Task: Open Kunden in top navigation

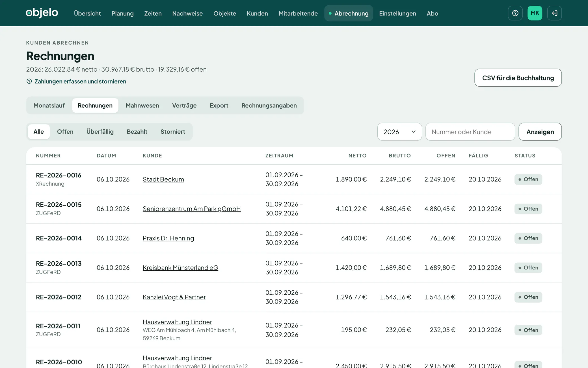Action: click(x=257, y=13)
